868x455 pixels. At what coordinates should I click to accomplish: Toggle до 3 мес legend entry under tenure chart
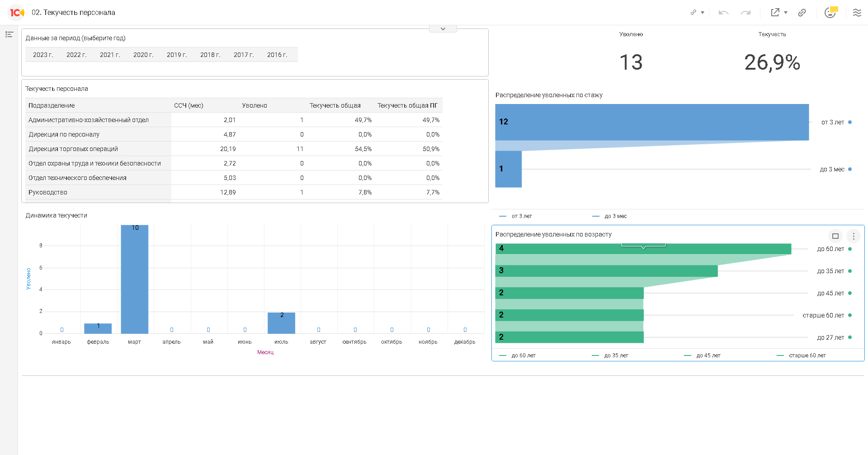(609, 216)
